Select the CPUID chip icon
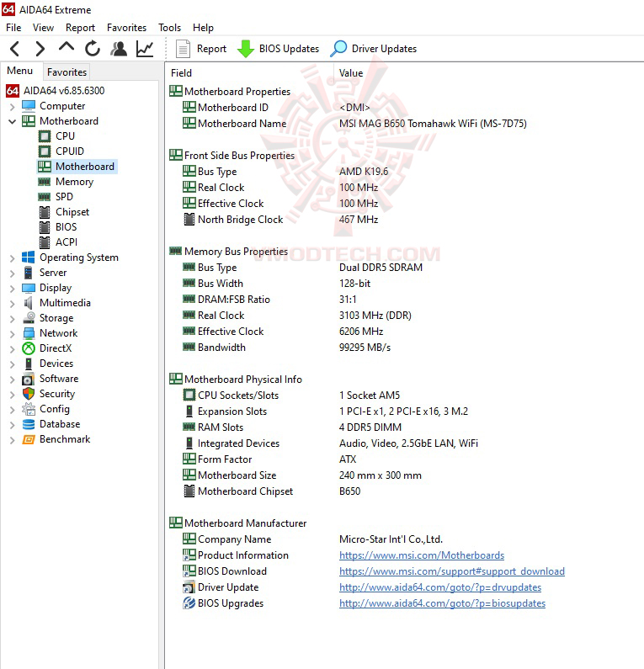 tap(45, 151)
